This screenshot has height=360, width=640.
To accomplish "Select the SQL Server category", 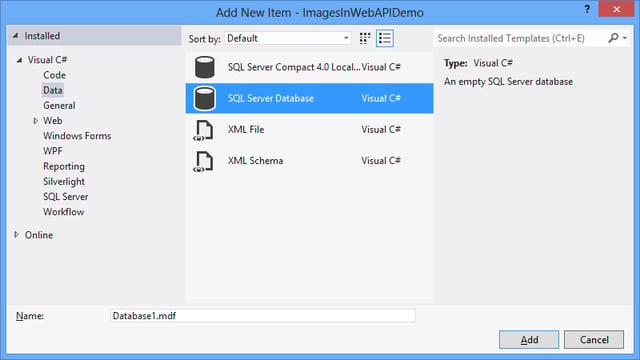I will (66, 197).
